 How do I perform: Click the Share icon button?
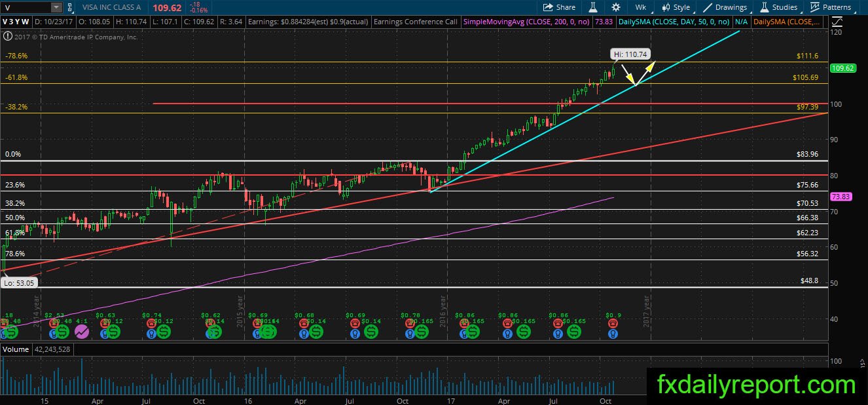560,7
